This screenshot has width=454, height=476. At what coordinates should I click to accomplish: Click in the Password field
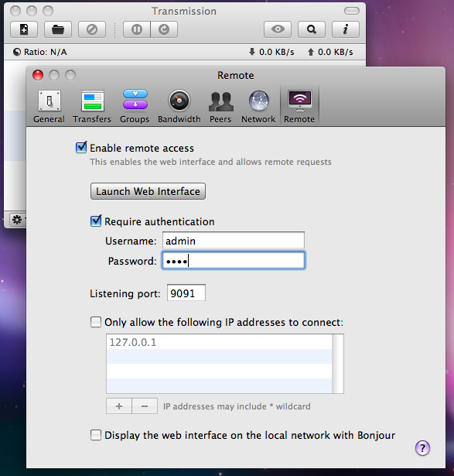(x=234, y=261)
